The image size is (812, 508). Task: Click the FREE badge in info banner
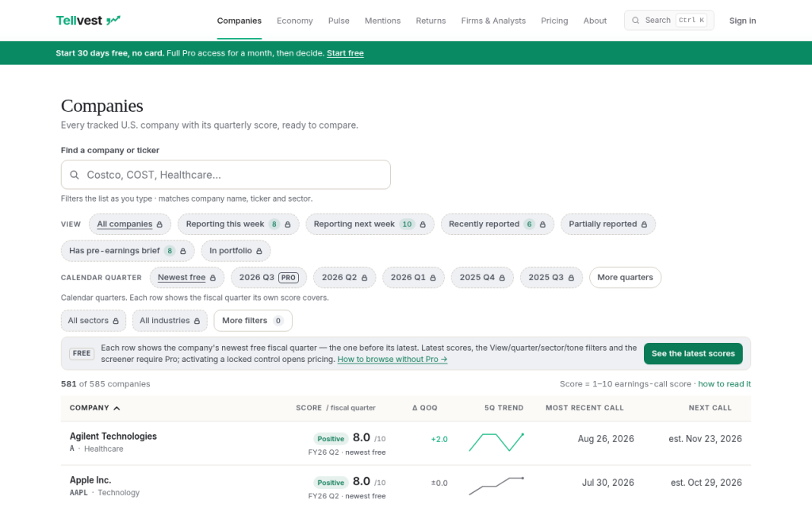click(x=82, y=353)
